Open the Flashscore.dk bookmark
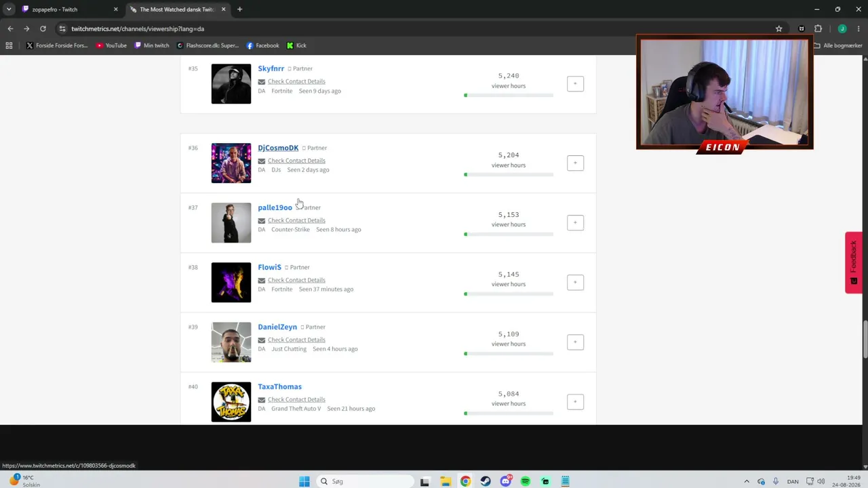 click(208, 45)
